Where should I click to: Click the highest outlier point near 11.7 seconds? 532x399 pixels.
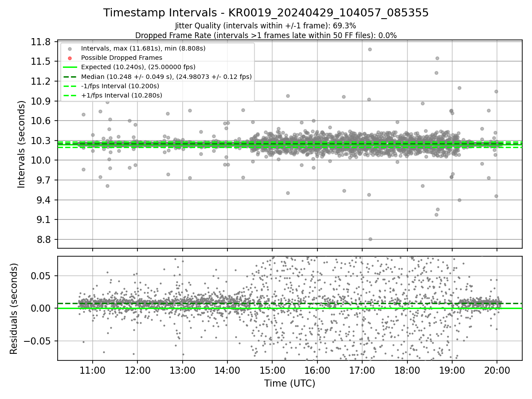tap(370, 49)
